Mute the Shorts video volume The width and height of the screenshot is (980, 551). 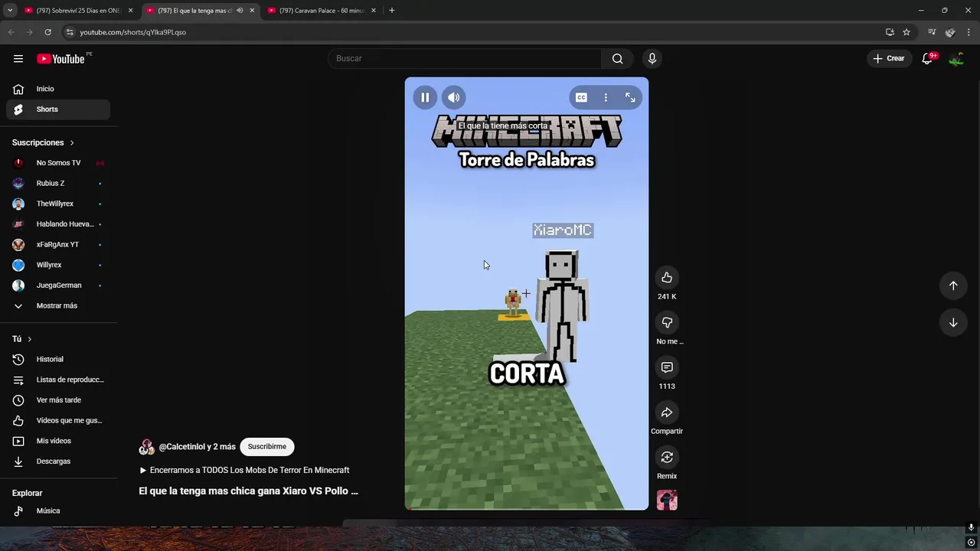click(454, 97)
